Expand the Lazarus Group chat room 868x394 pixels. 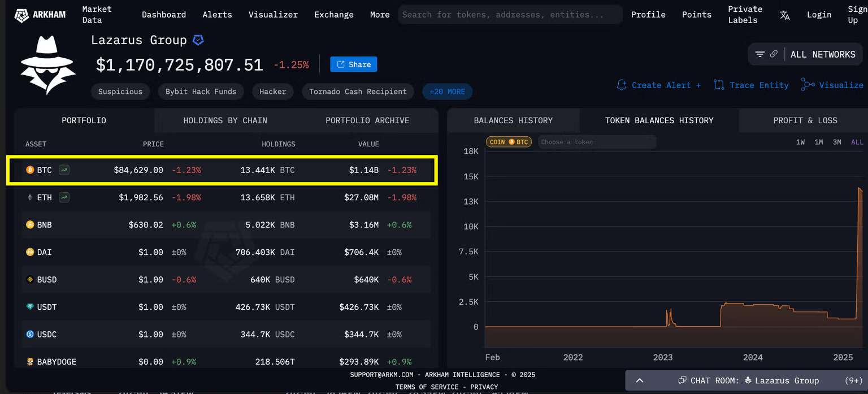pos(640,380)
